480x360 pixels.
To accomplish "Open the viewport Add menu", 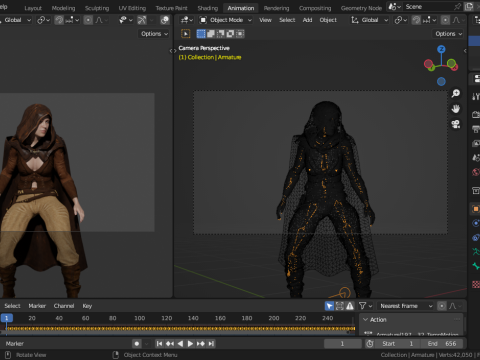I will (x=307, y=20).
